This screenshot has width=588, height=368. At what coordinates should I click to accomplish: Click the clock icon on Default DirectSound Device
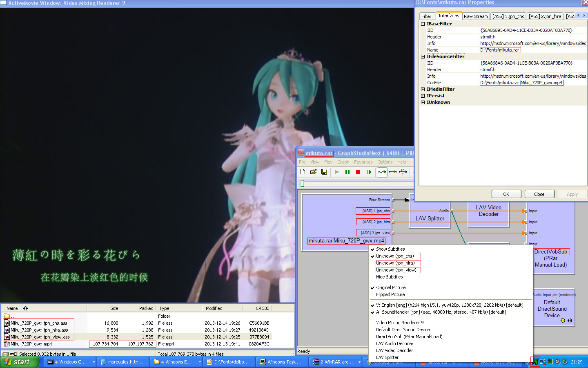563,321
